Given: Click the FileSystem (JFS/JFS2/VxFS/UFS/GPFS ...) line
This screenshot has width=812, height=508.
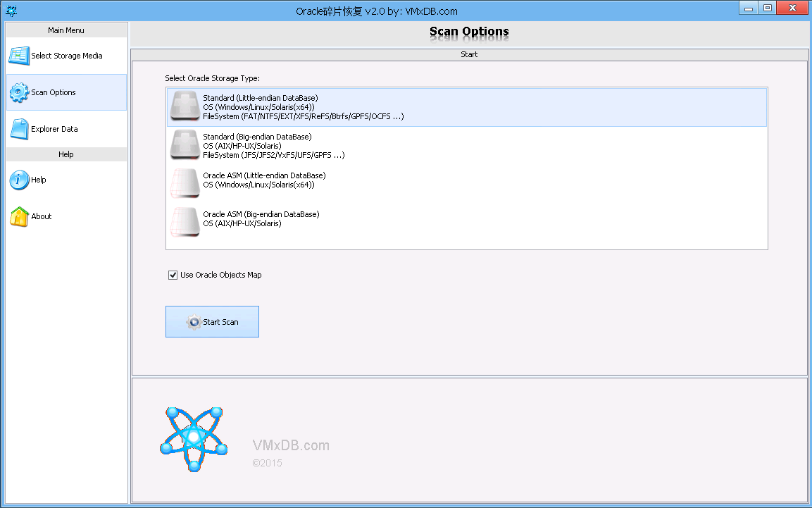Looking at the screenshot, I should click(273, 155).
